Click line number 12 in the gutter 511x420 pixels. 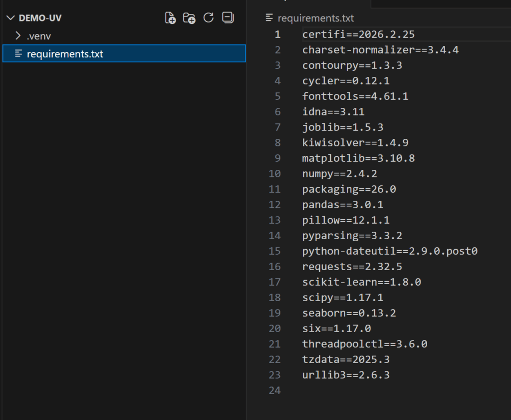click(275, 205)
